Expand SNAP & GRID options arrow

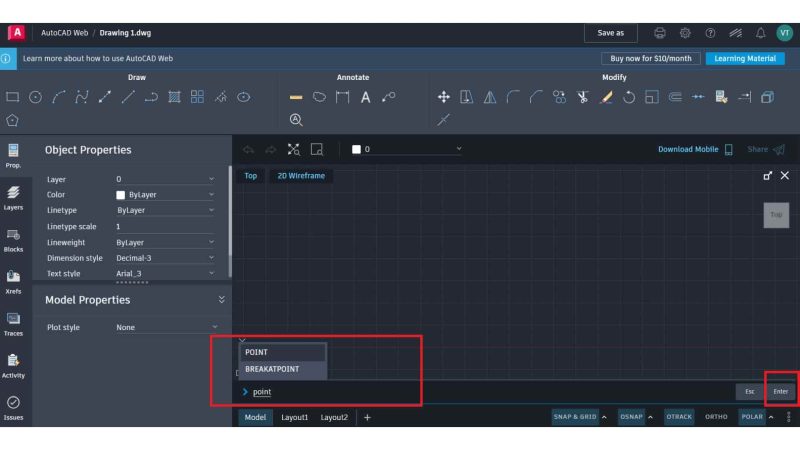click(605, 417)
